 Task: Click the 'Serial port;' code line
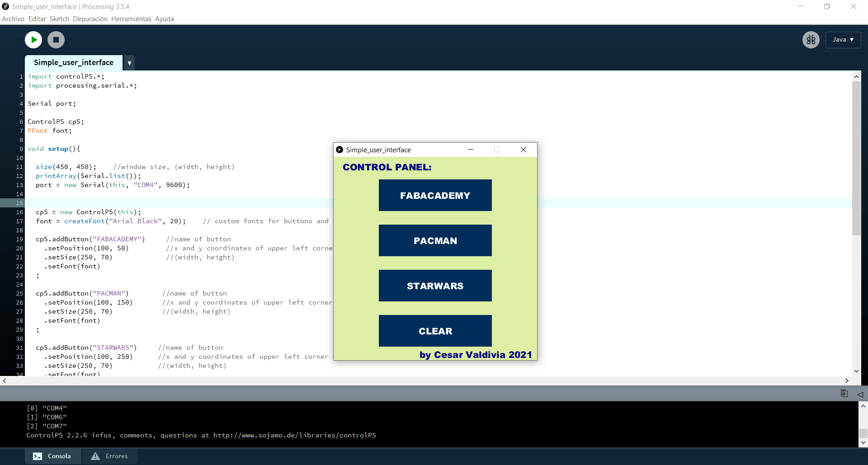[x=52, y=103]
